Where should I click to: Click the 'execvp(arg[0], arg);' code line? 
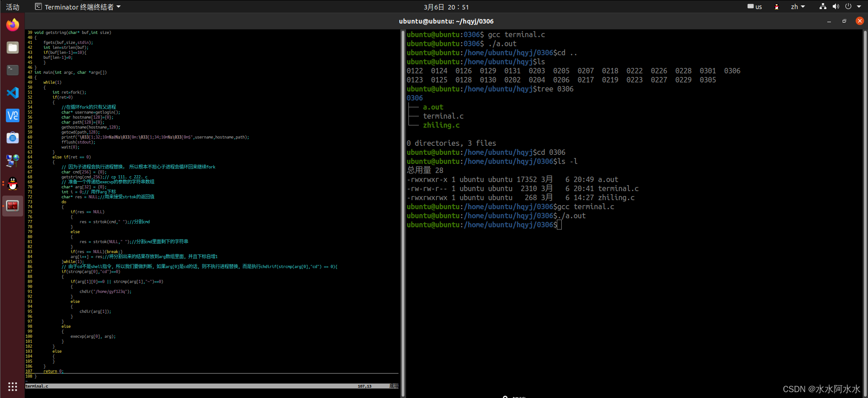(93, 336)
